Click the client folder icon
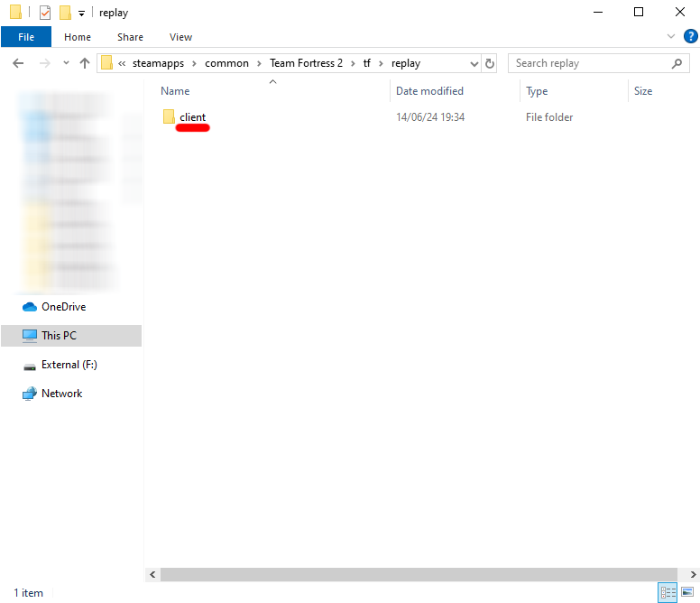Viewport: 700px width, 603px height. tap(169, 116)
